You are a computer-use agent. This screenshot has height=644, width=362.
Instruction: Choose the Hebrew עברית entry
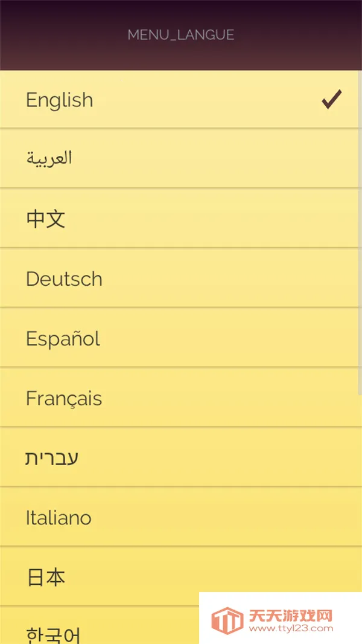pyautogui.click(x=52, y=458)
